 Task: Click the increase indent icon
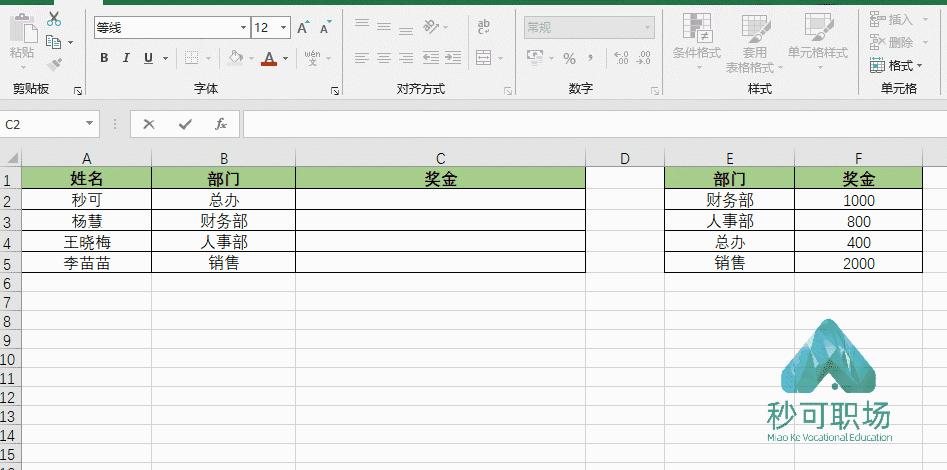click(x=453, y=58)
